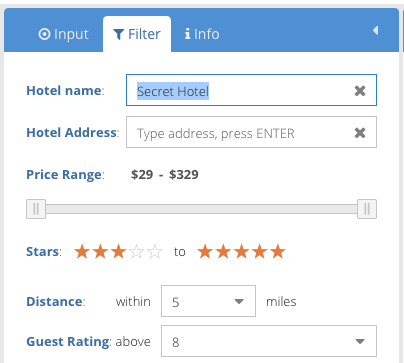Set maximum stars to four stars

[x=260, y=252]
